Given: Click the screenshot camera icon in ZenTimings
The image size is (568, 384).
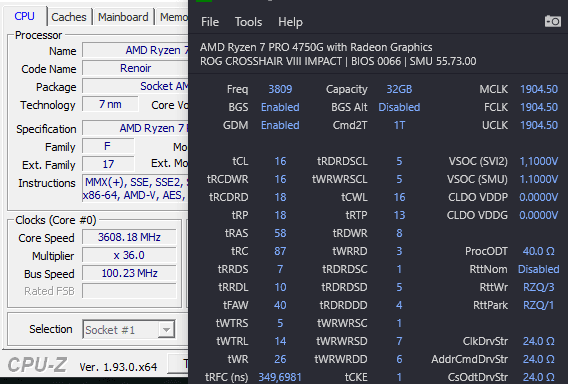Looking at the screenshot, I should coord(552,21).
